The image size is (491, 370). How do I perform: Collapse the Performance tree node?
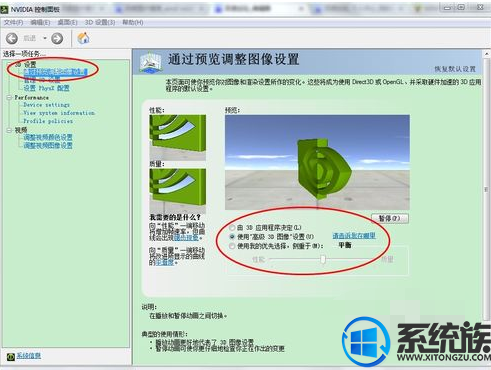[x=9, y=98]
